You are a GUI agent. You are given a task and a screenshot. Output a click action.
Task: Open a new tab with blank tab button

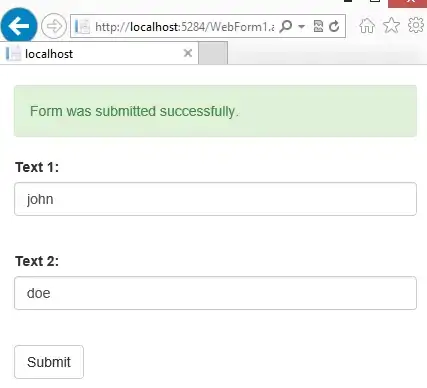(x=213, y=53)
